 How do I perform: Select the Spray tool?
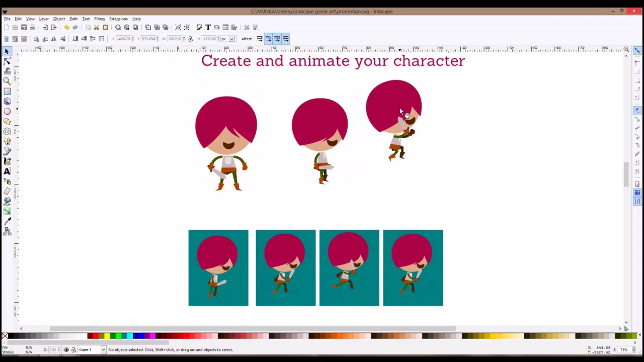coord(7,182)
